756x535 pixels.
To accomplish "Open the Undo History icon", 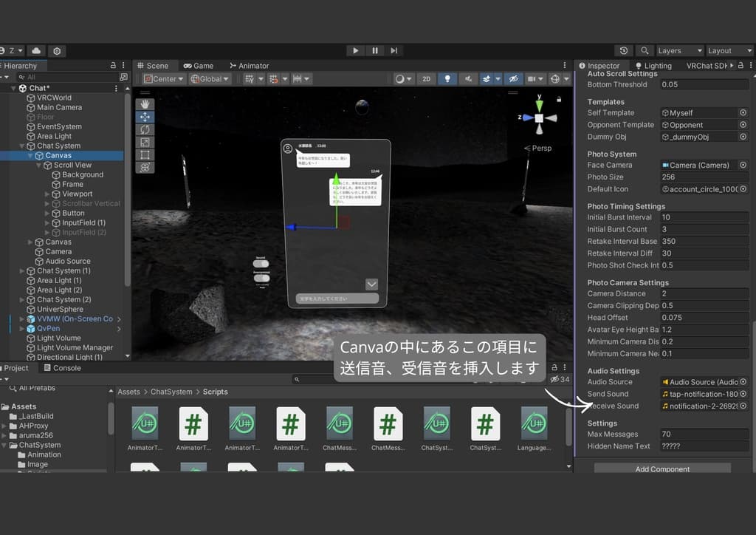I will [624, 51].
